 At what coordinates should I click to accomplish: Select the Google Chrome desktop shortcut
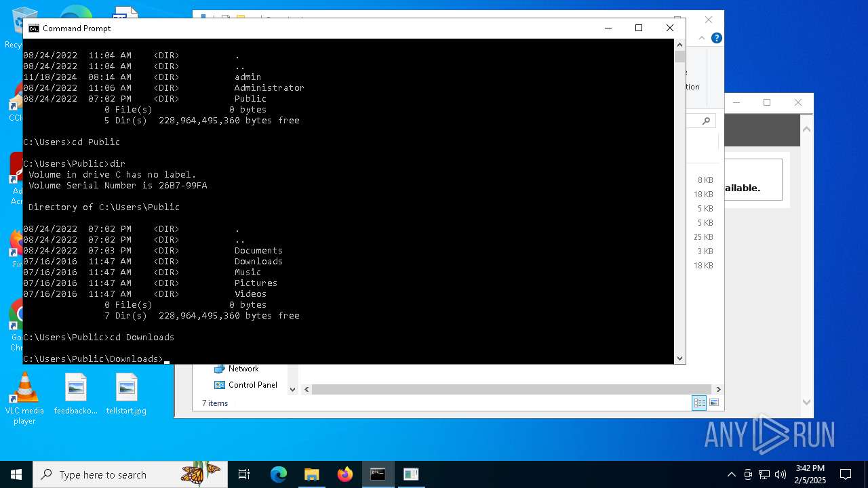point(15,325)
